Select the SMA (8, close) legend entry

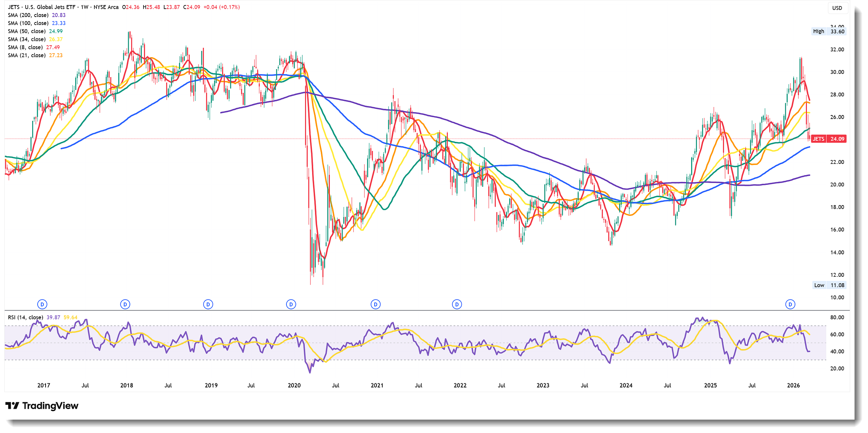[x=25, y=47]
